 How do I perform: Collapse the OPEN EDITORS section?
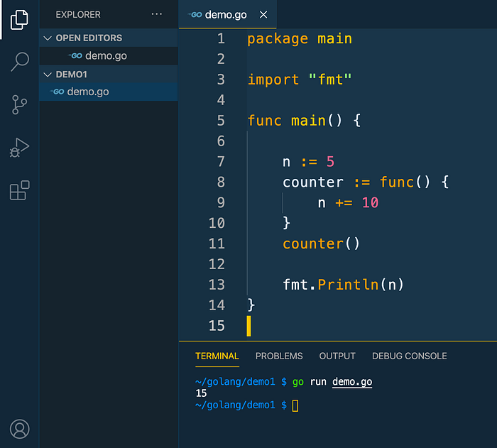[48, 38]
